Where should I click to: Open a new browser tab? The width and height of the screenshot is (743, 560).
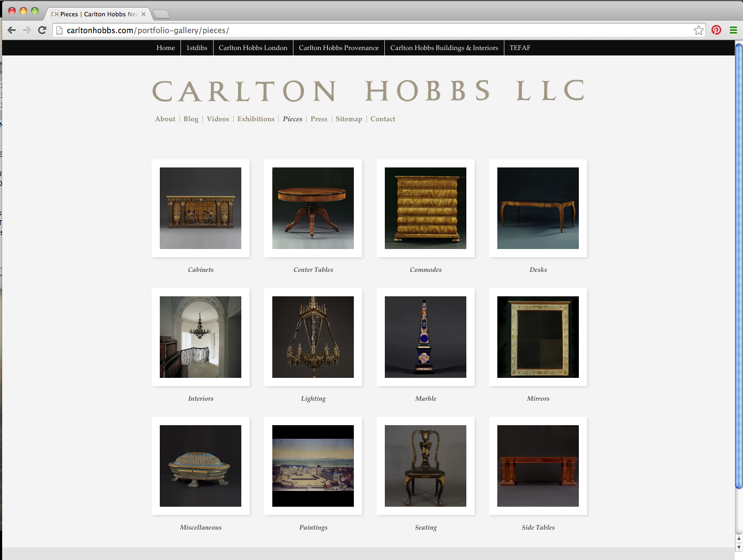click(x=161, y=14)
